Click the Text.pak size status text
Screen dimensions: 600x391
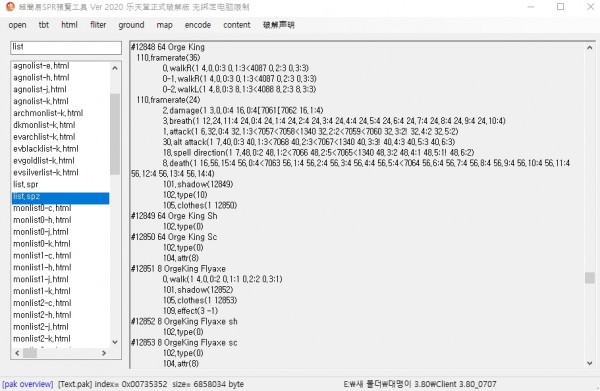208,384
